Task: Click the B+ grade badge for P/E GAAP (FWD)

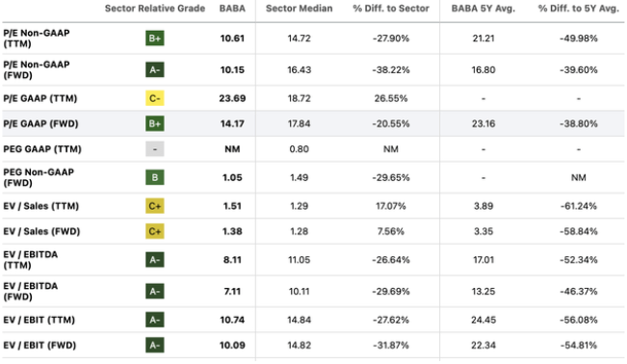Action: (x=155, y=123)
